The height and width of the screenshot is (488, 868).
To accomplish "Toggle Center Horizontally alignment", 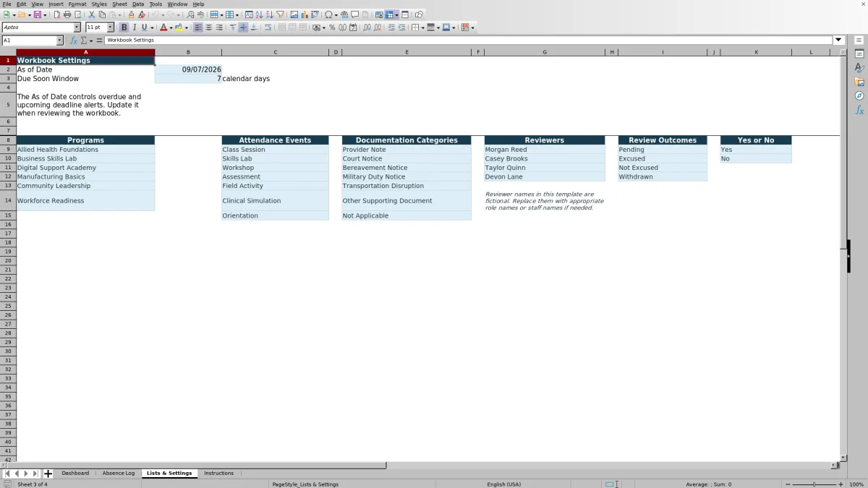I will tap(208, 27).
